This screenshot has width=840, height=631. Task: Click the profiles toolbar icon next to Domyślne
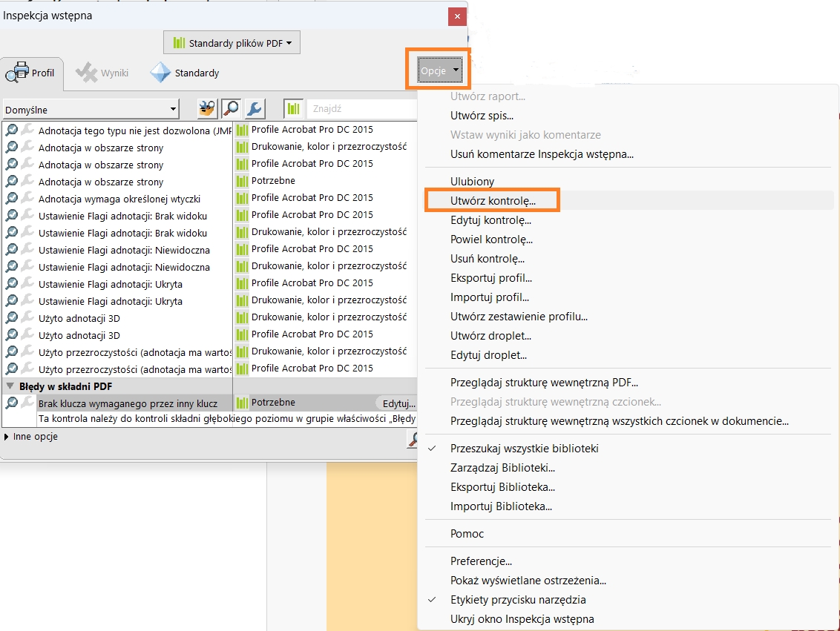pyautogui.click(x=207, y=109)
